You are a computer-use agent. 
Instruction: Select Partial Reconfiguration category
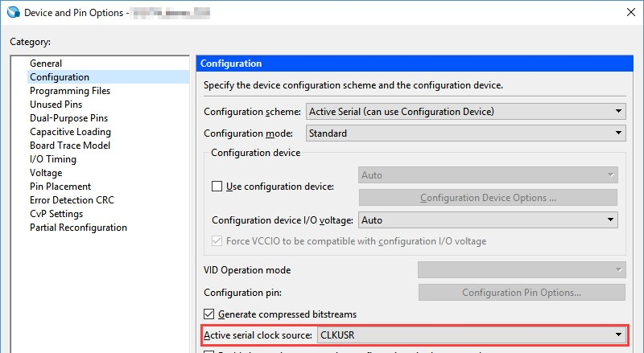coord(78,228)
